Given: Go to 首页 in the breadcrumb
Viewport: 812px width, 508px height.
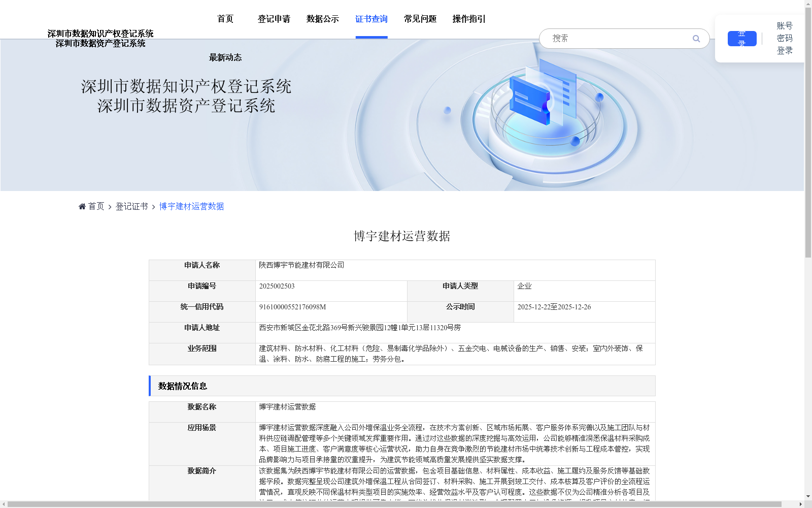Looking at the screenshot, I should point(96,206).
